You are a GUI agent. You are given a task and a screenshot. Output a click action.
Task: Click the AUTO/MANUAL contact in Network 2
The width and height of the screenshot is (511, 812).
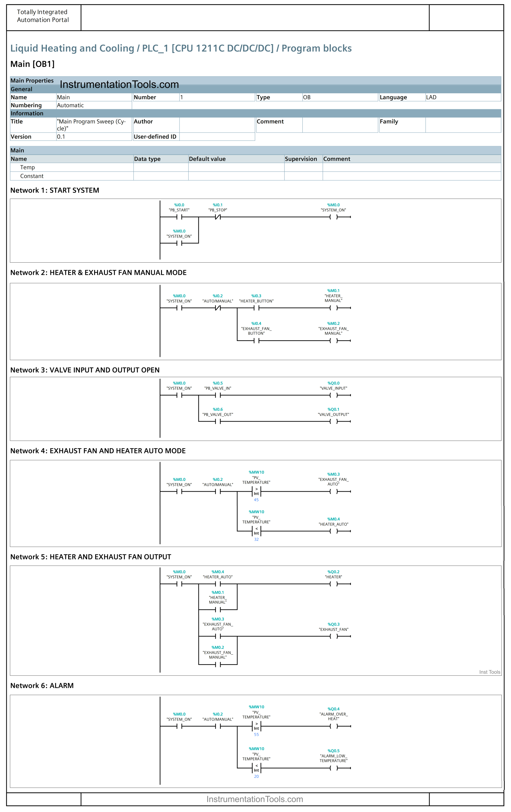[218, 308]
